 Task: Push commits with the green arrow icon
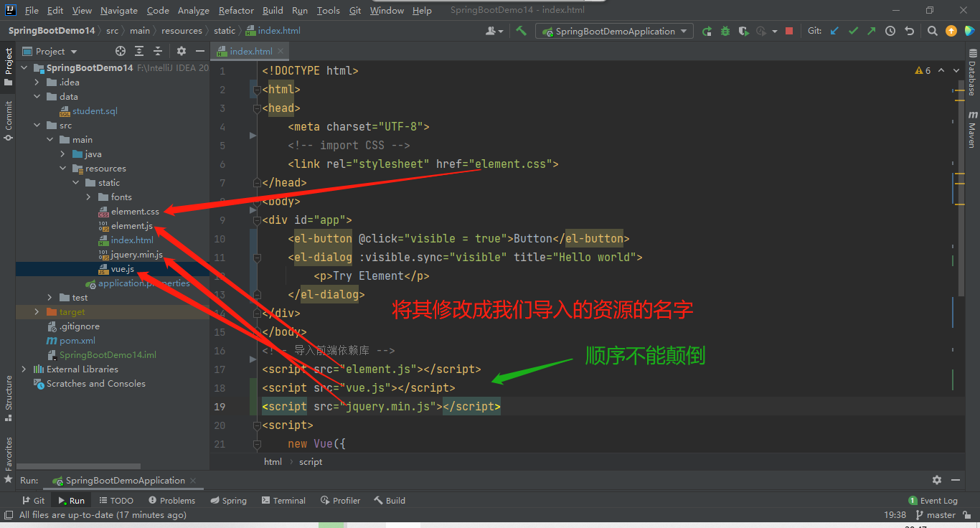click(x=872, y=31)
